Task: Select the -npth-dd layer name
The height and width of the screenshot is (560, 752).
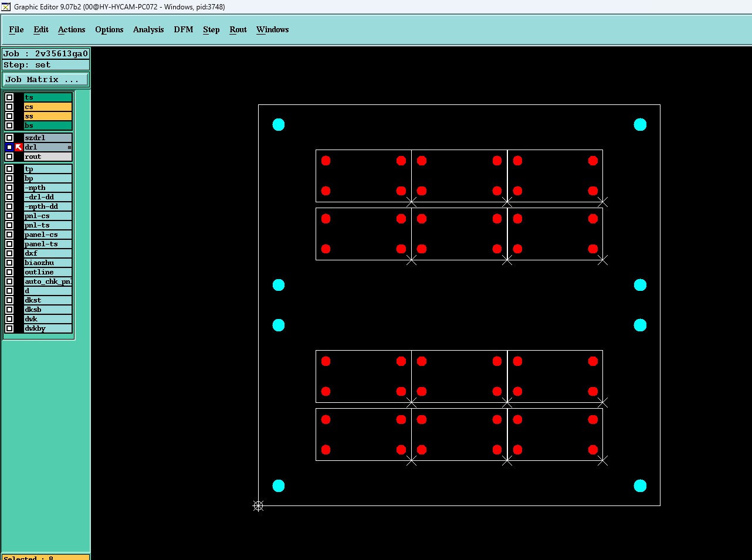Action: (48, 206)
